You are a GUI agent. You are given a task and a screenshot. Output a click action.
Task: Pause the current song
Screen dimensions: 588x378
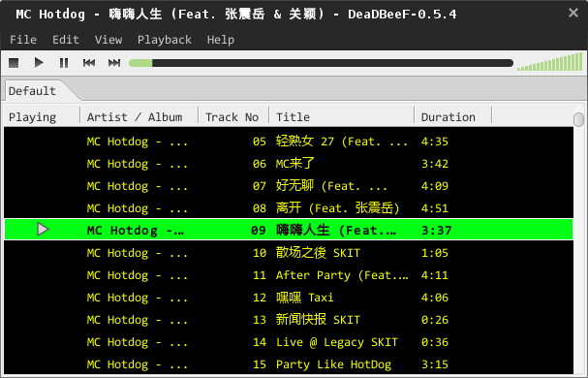point(64,63)
